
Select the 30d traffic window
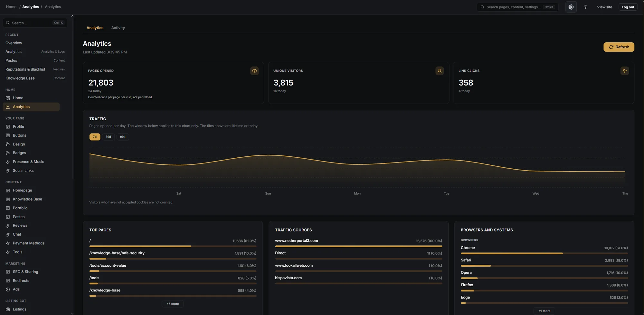coord(108,137)
